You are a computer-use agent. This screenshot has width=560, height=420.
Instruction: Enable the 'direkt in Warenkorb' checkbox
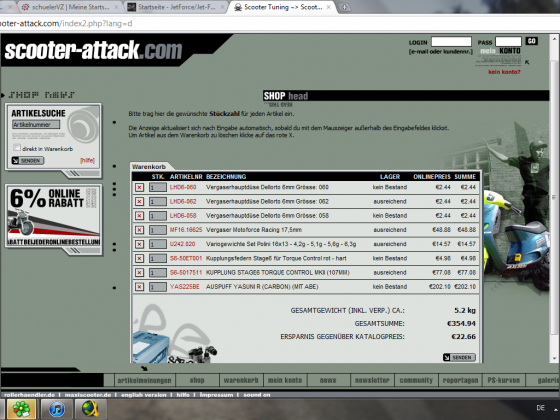(x=17, y=148)
